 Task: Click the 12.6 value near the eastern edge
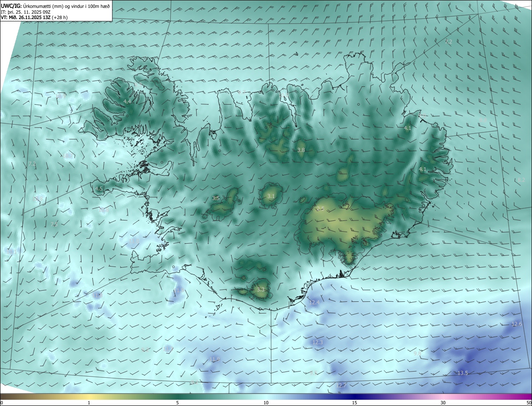pyautogui.click(x=517, y=324)
